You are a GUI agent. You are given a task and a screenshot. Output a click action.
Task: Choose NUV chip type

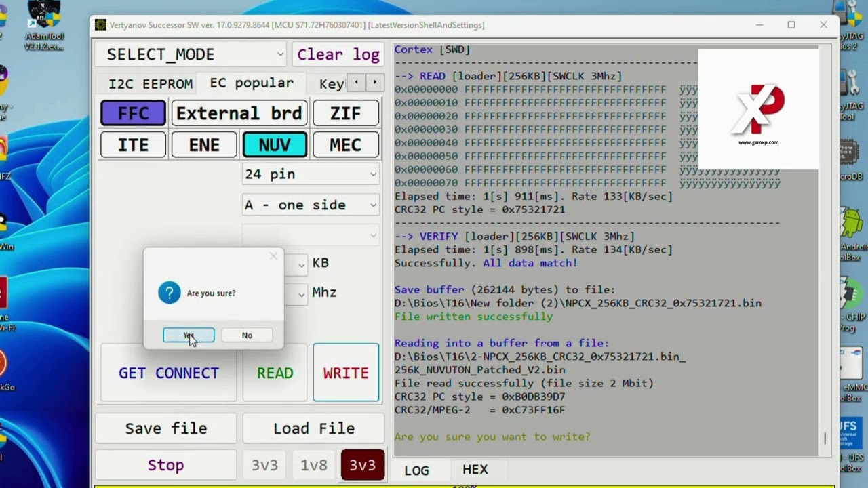pos(275,145)
